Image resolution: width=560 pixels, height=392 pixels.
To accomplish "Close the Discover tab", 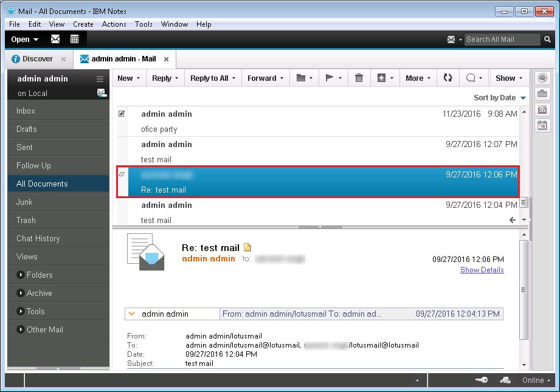I will click(x=64, y=59).
